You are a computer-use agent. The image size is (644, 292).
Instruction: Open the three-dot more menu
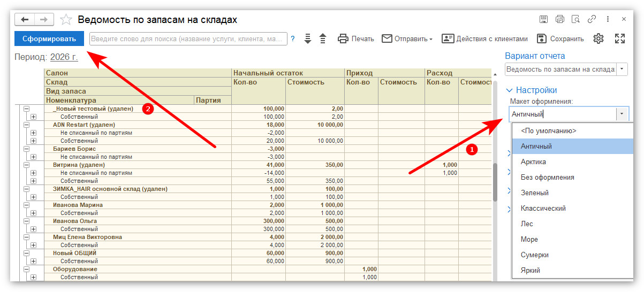point(608,19)
